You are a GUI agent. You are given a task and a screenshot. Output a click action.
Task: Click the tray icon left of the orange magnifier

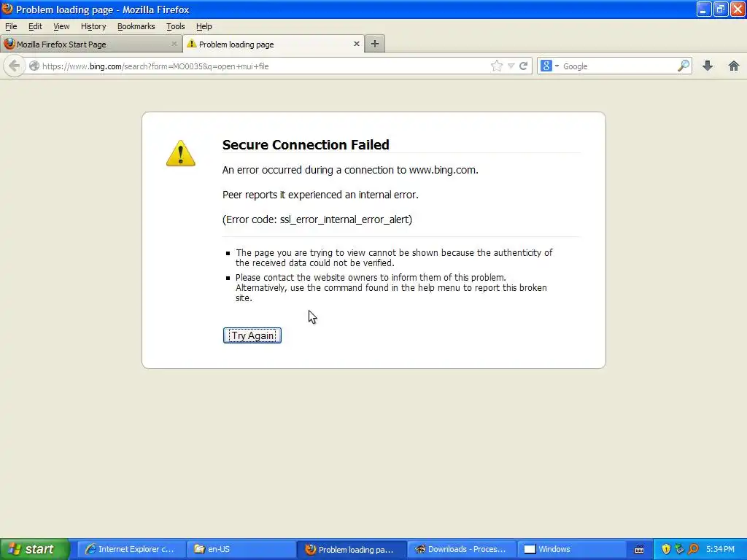(679, 549)
